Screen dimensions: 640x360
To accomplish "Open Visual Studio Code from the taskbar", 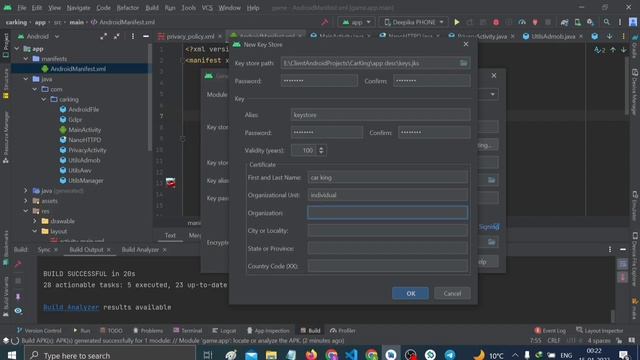I will pos(351,355).
